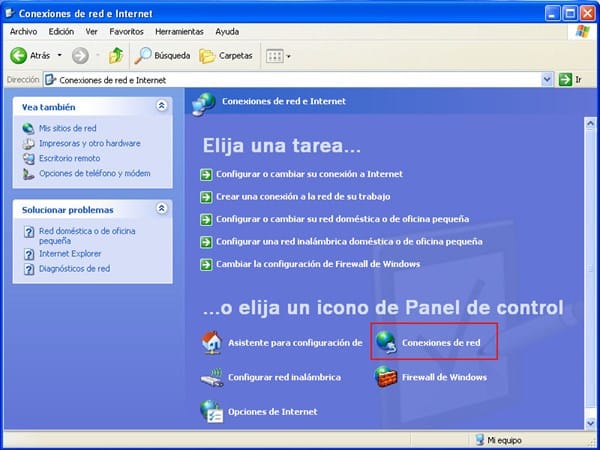The height and width of the screenshot is (450, 600).
Task: Open the Atrás history dropdown arrow
Action: 59,55
